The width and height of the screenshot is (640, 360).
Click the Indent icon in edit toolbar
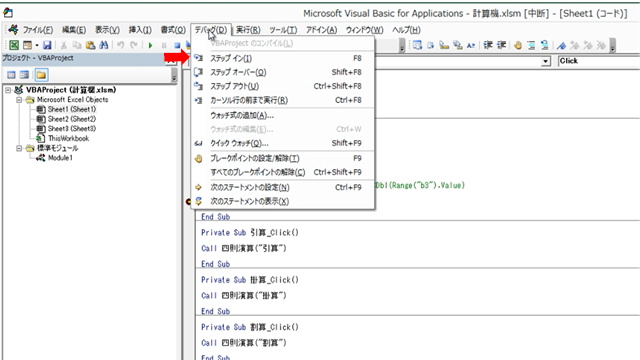[488, 45]
